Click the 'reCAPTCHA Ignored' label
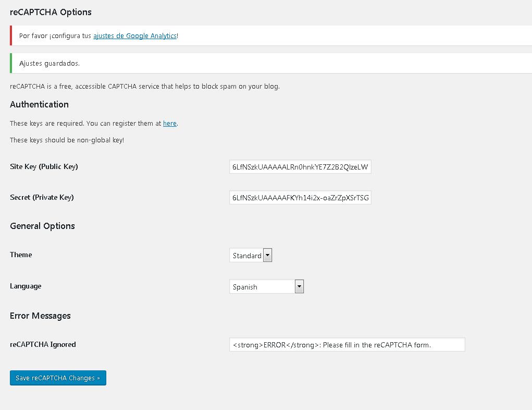 [43, 344]
